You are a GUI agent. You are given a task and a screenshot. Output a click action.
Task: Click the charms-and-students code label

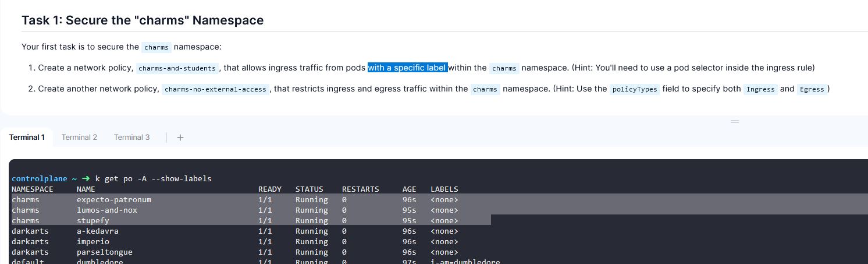pyautogui.click(x=177, y=68)
